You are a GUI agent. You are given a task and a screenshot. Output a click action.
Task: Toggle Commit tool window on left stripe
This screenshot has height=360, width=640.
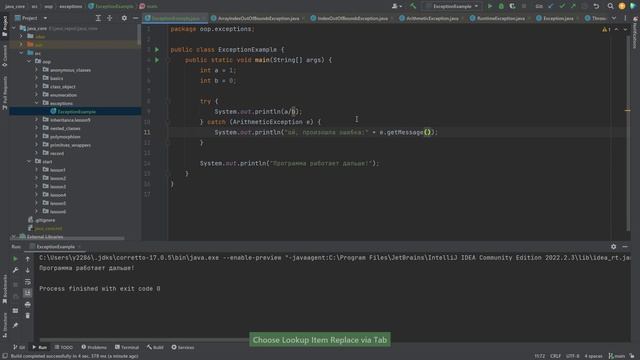coord(4,56)
